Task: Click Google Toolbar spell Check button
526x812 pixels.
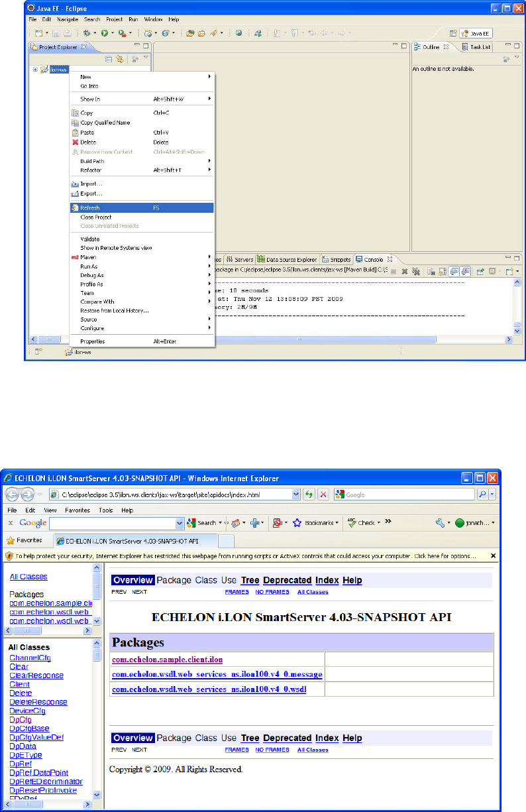Action: tap(364, 523)
